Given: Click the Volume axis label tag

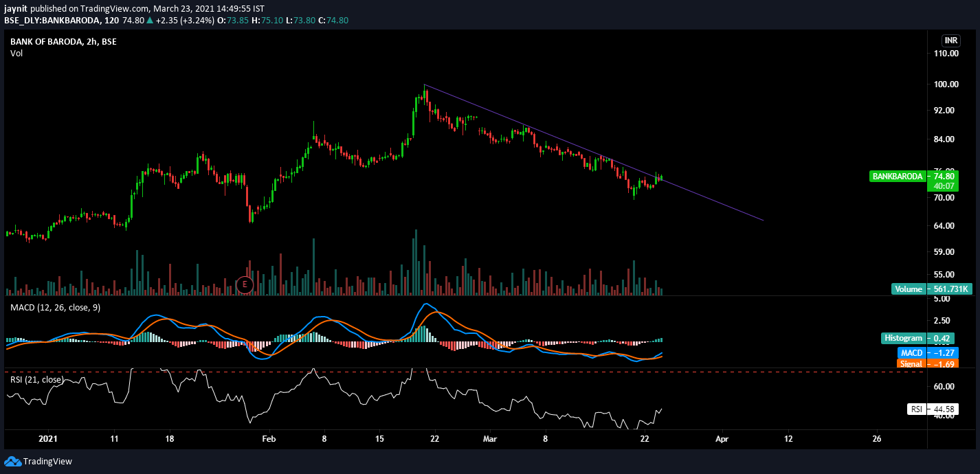Looking at the screenshot, I should pos(908,289).
